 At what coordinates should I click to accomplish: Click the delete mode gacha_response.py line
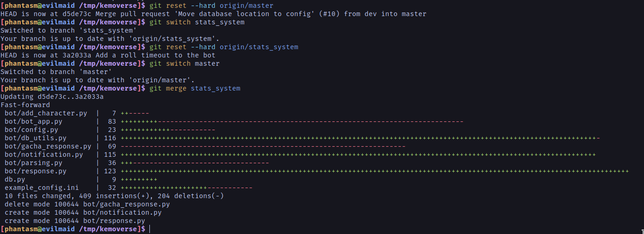click(87, 204)
